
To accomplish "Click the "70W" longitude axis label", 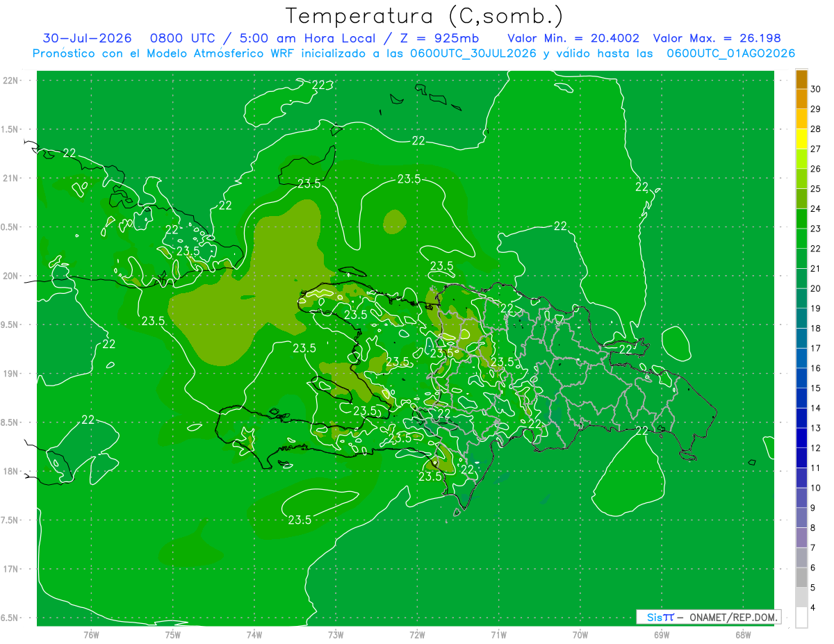I will [x=580, y=634].
